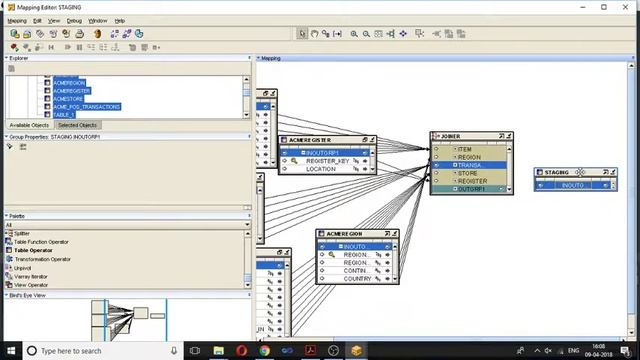The width and height of the screenshot is (640, 360).
Task: Click the first green database toolbar icon
Action: 15,33
